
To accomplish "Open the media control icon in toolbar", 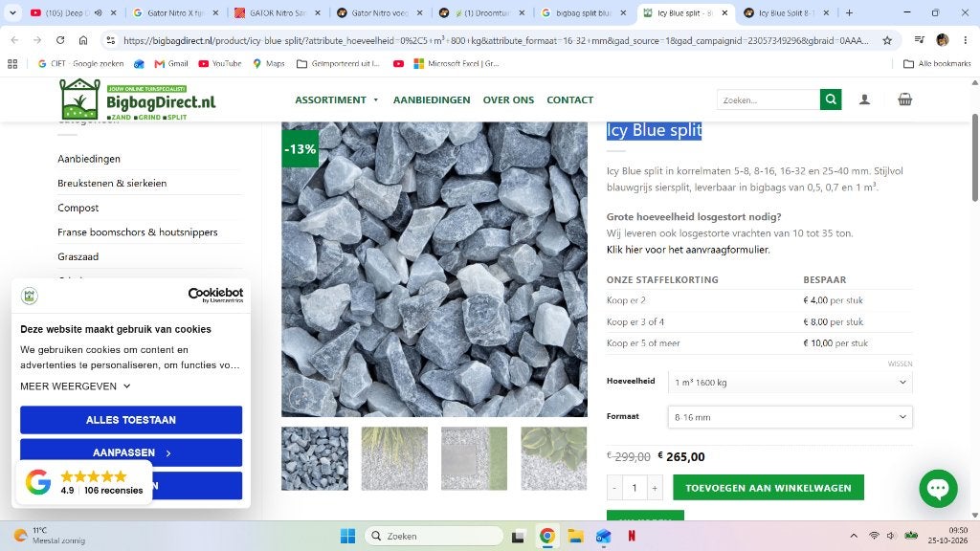I will click(919, 40).
